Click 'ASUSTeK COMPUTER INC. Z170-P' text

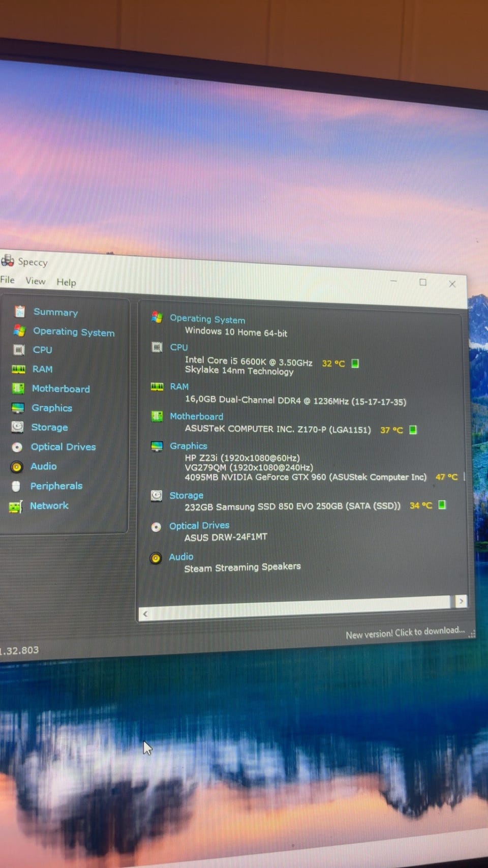point(255,429)
